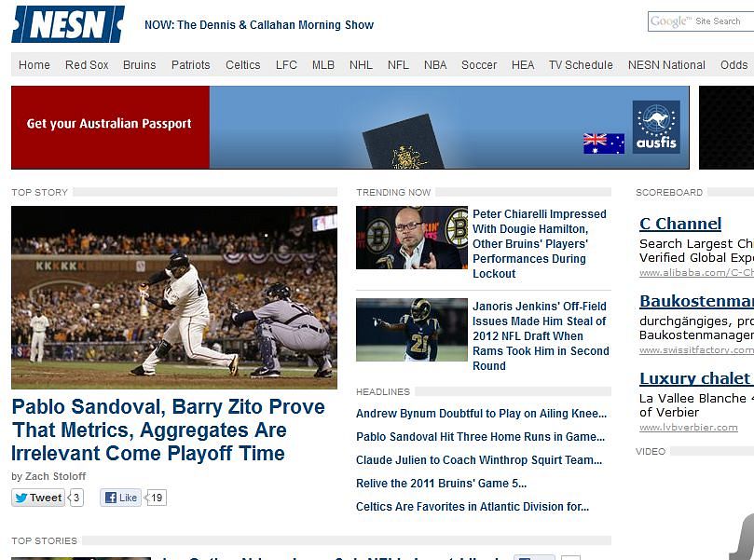Click the NESN logo
Viewport: 754px width, 560px height.
coord(68,24)
